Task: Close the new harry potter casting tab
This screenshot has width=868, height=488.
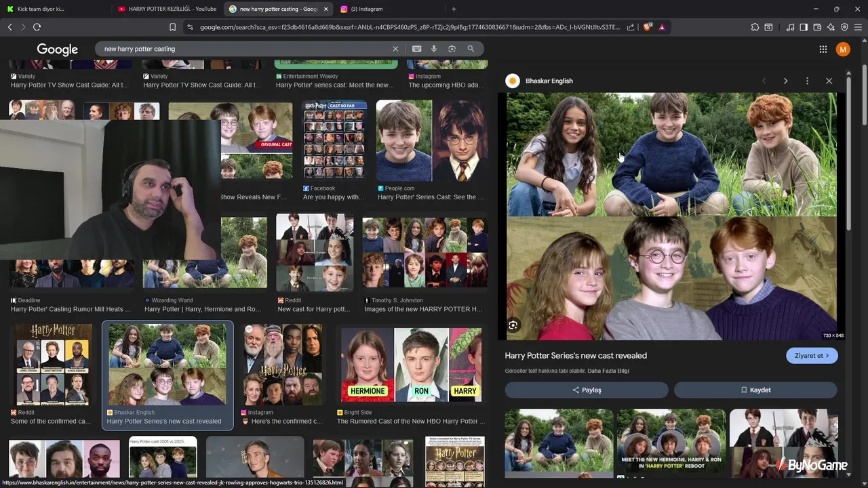Action: coord(325,9)
